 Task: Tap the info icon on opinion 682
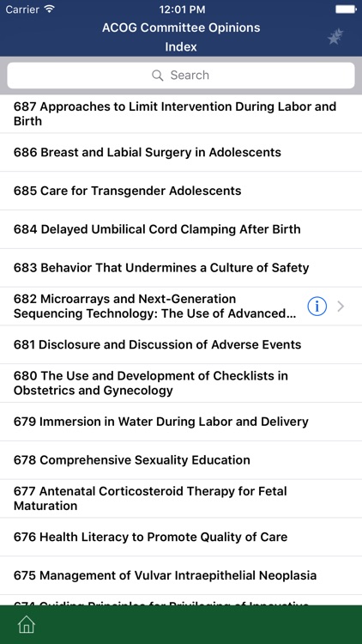tap(317, 307)
